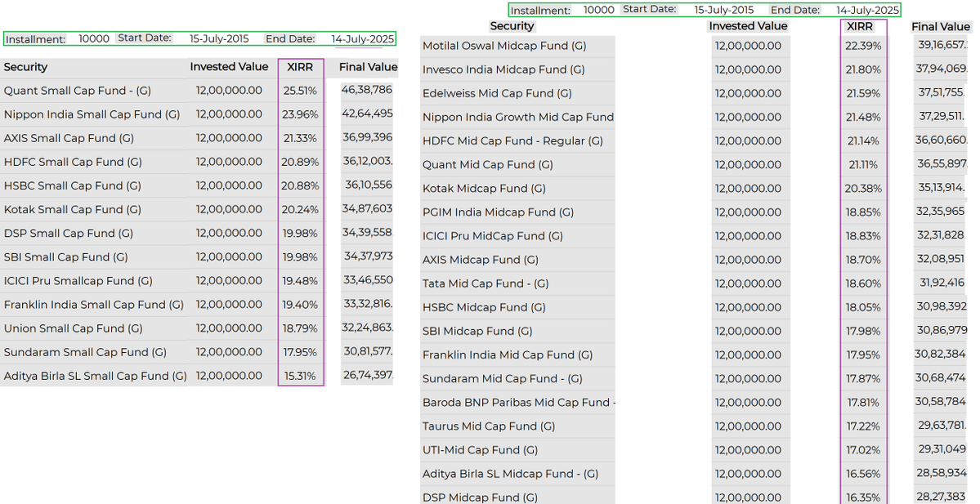Select DSP Small Cap Fund (G) cell
The image size is (980, 504).
(68, 233)
